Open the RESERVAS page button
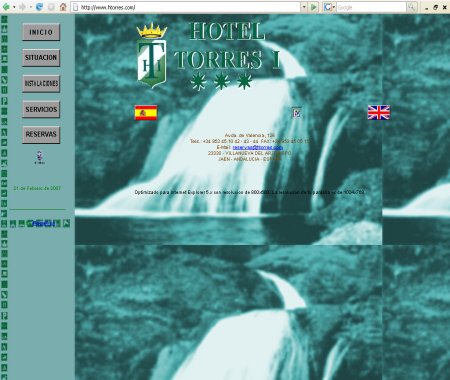This screenshot has height=380, width=450. [x=41, y=134]
